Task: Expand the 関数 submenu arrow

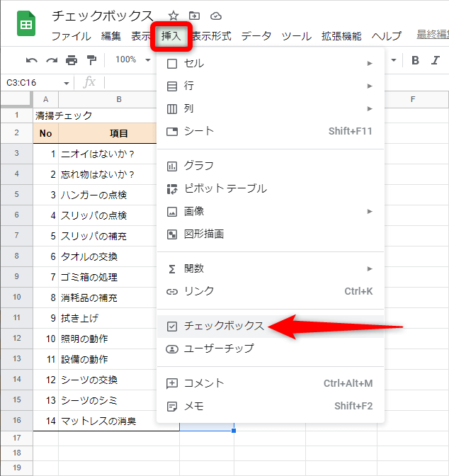Action: point(370,269)
